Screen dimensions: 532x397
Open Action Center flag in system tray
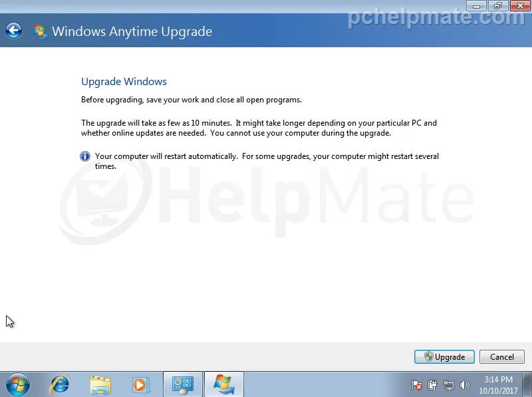416,385
